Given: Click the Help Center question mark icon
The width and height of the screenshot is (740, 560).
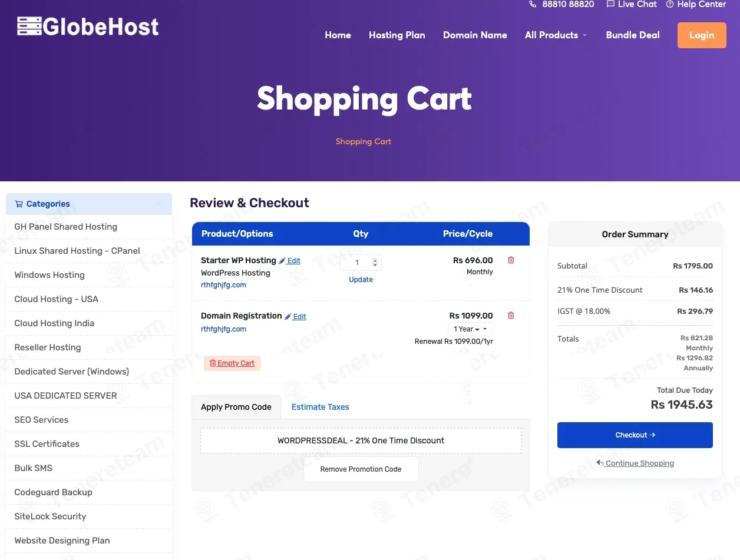Looking at the screenshot, I should [670, 4].
